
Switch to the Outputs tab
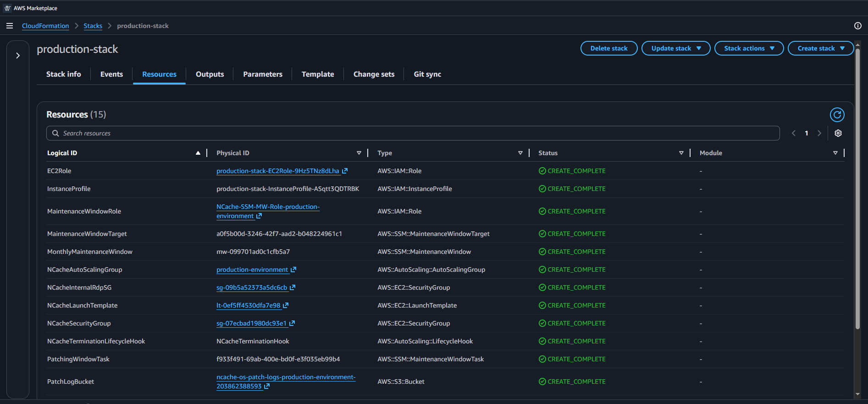click(x=210, y=74)
